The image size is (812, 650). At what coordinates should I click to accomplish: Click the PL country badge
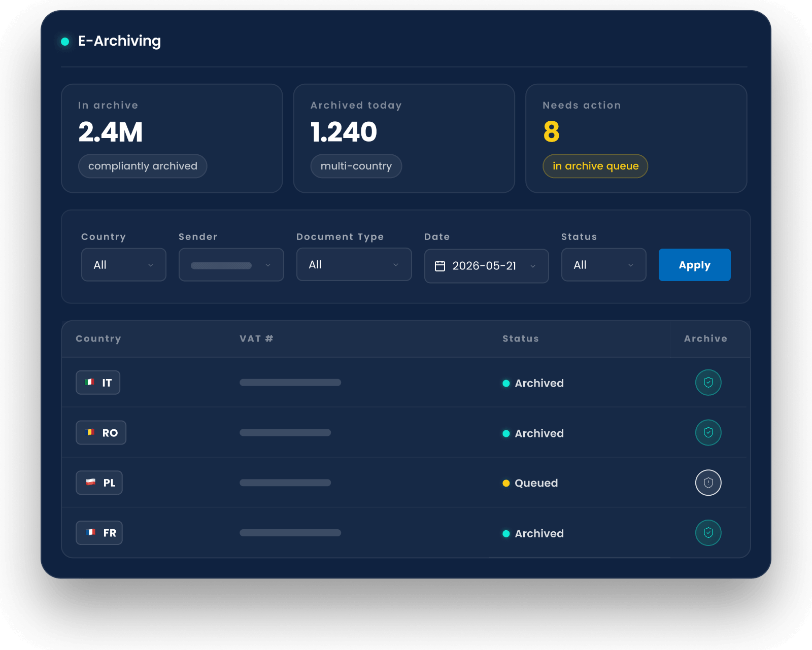click(99, 483)
